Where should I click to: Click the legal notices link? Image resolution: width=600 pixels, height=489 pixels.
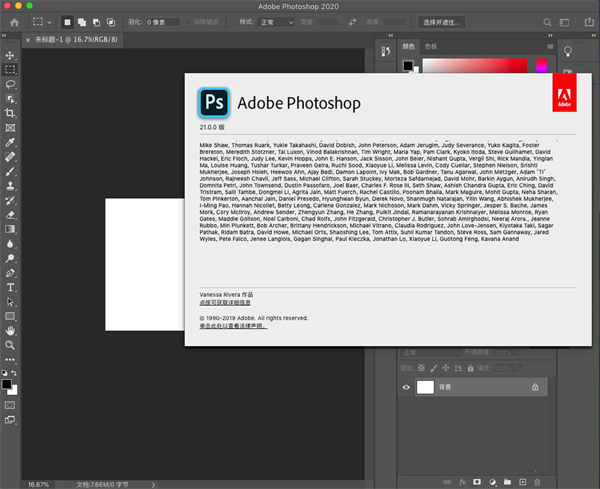click(233, 326)
